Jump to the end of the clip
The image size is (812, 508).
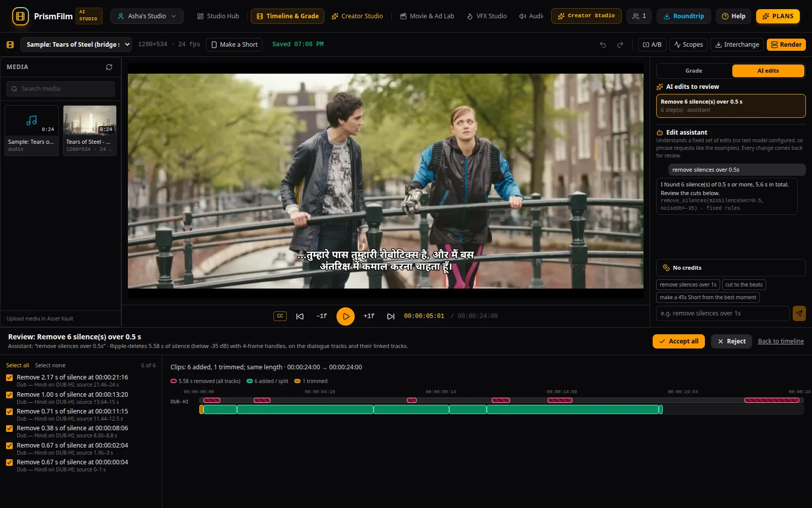(391, 316)
